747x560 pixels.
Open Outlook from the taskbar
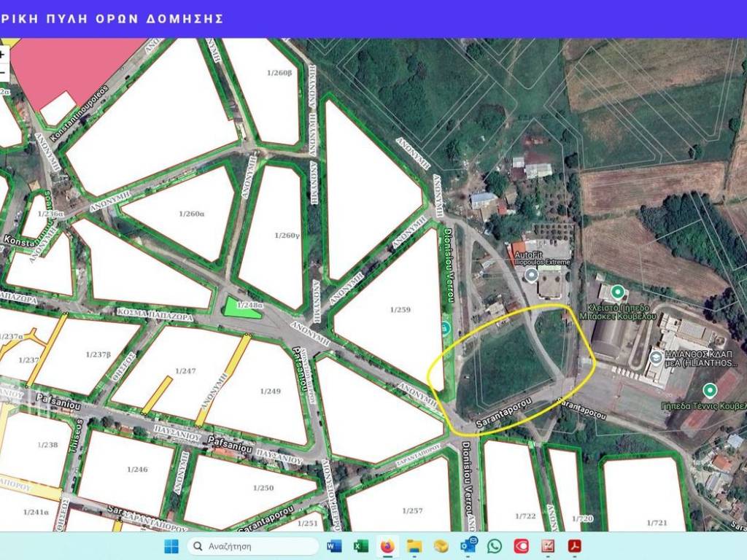point(468,546)
